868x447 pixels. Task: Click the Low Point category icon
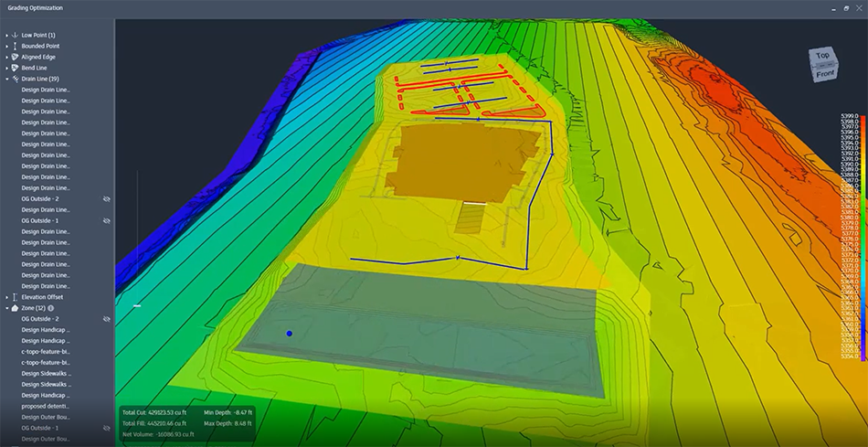click(15, 35)
